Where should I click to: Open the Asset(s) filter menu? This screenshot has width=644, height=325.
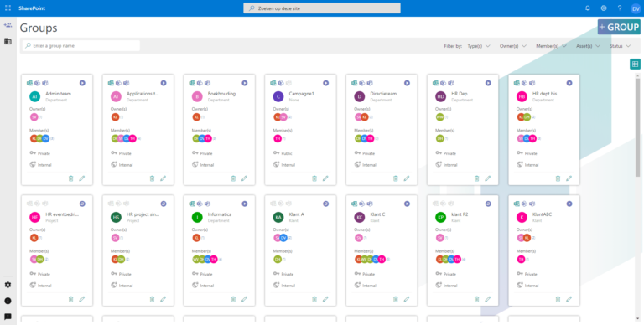[588, 46]
